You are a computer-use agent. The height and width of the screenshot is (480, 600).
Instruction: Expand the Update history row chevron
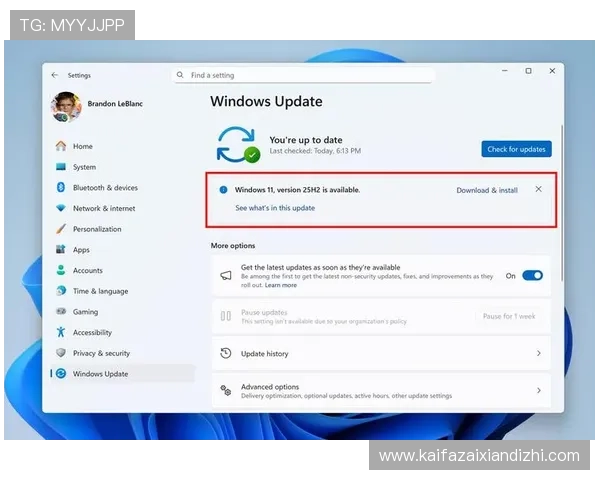(539, 353)
